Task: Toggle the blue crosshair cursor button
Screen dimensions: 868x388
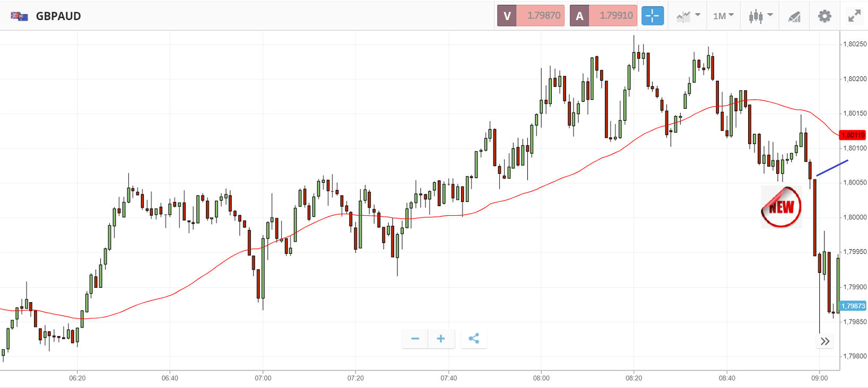Action: (x=652, y=16)
